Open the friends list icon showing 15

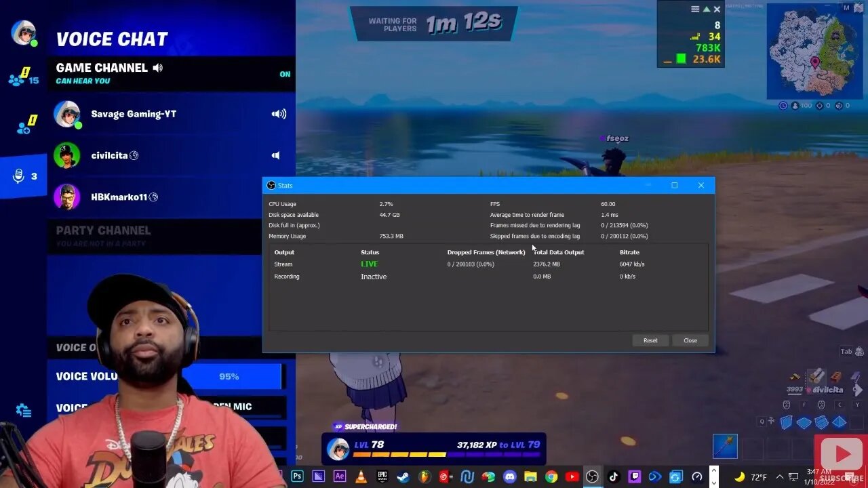pos(24,77)
